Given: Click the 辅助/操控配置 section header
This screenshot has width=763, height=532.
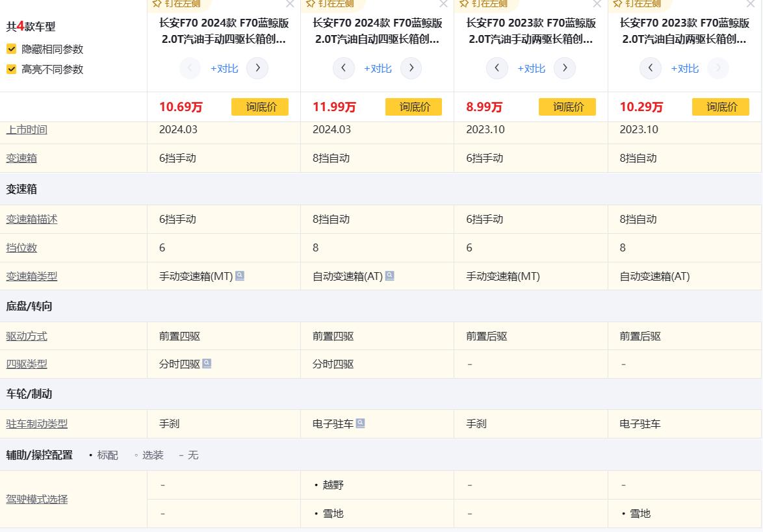Looking at the screenshot, I should (x=40, y=455).
